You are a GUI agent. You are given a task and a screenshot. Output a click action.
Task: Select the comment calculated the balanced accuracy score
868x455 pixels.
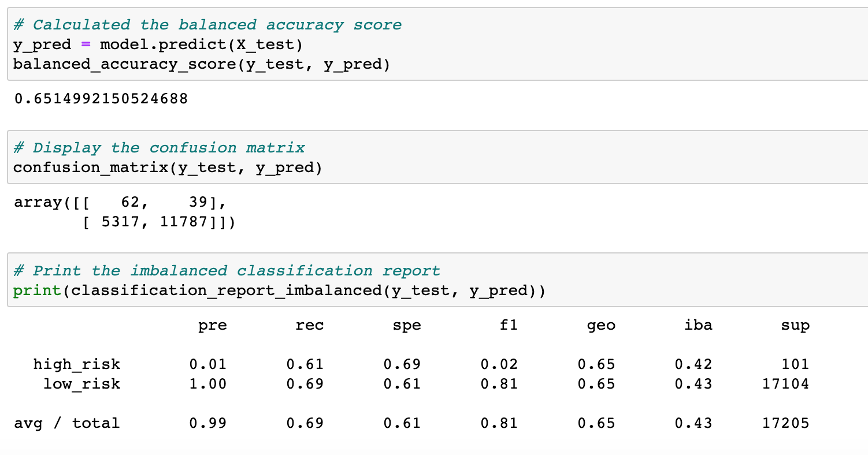(205, 24)
